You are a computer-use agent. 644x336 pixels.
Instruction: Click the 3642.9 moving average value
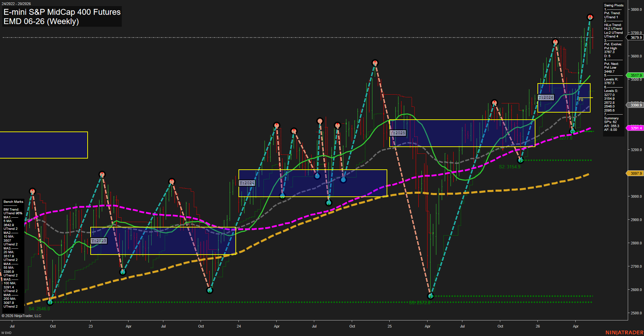(x=9, y=225)
